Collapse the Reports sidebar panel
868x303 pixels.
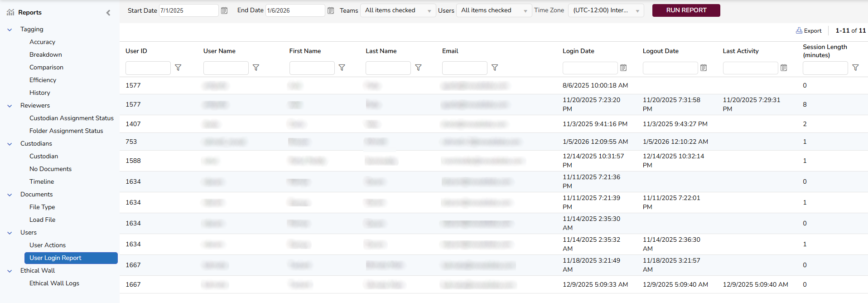coord(108,13)
